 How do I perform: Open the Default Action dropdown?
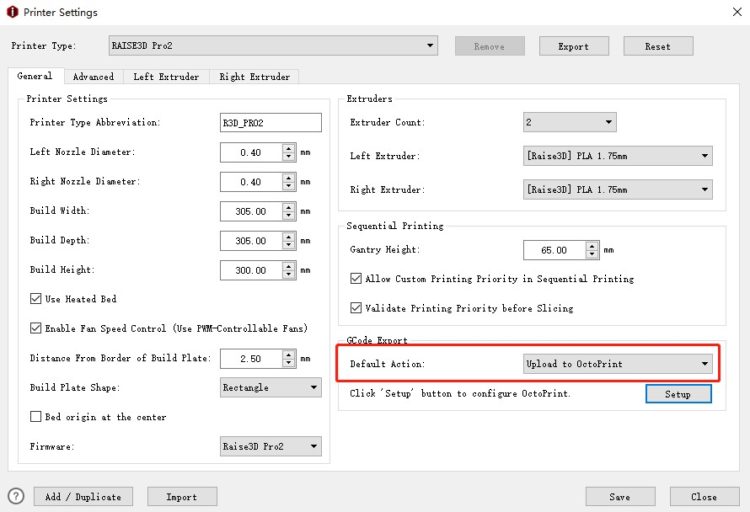[618, 364]
